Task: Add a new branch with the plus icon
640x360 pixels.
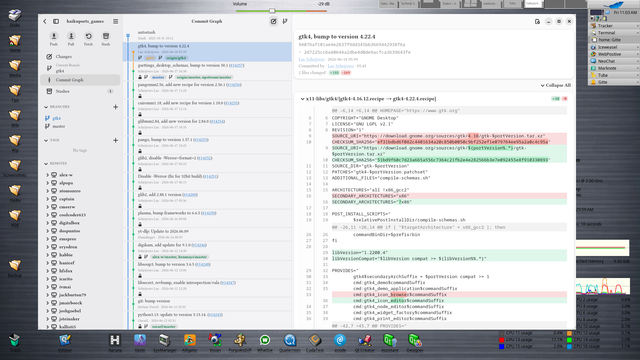Action: 116,107
